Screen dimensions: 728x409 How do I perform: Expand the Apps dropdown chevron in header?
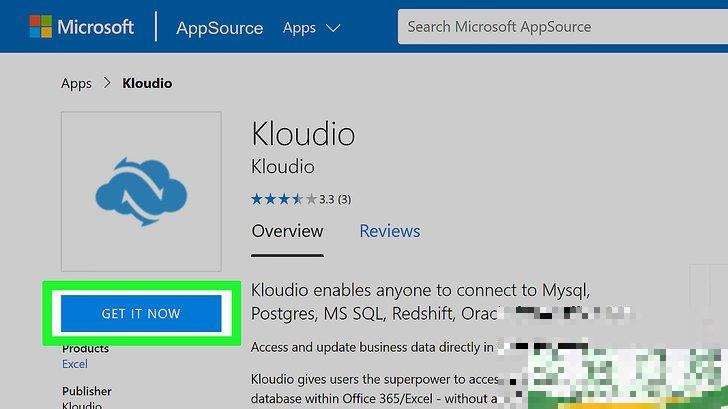[x=333, y=28]
